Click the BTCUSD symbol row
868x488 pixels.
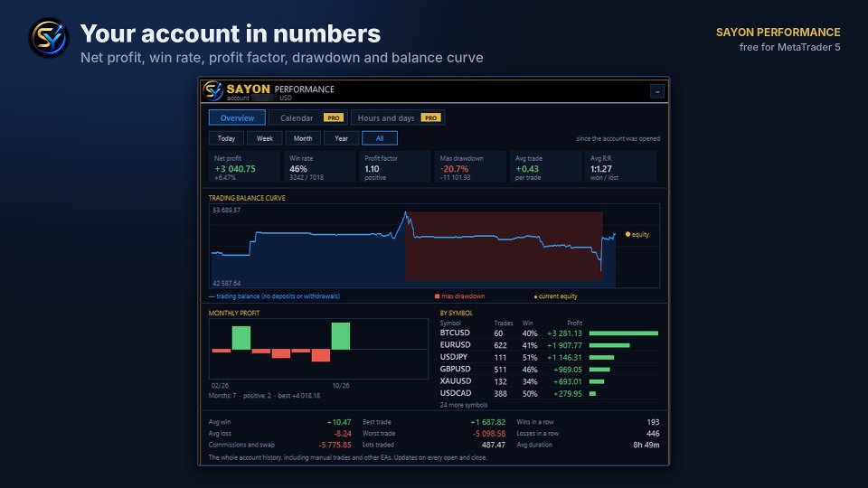[x=549, y=333]
